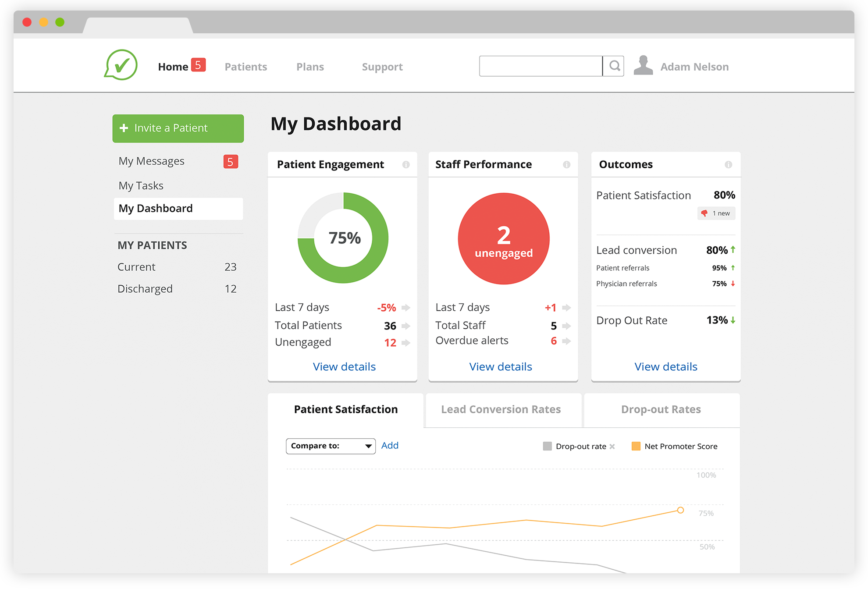Click the arrow next to Total Patients
Image resolution: width=868 pixels, height=589 pixels.
click(x=406, y=326)
